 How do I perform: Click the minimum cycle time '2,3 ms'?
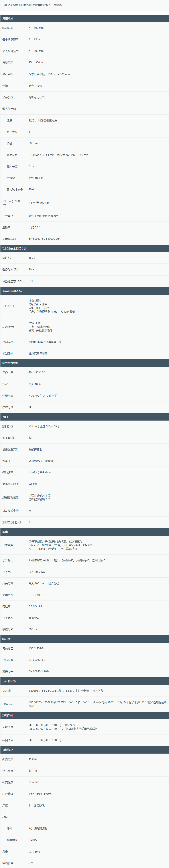(33, 484)
